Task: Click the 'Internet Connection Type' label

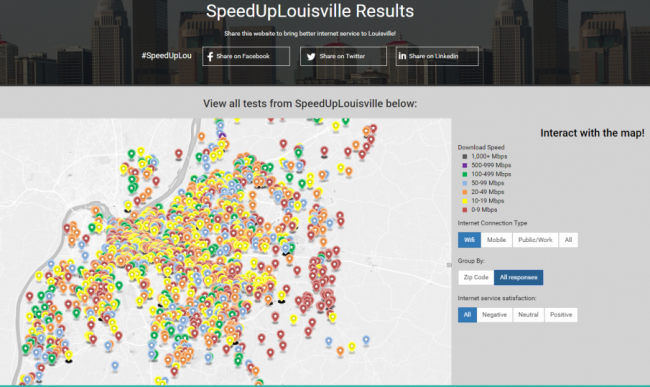Action: tap(492, 223)
